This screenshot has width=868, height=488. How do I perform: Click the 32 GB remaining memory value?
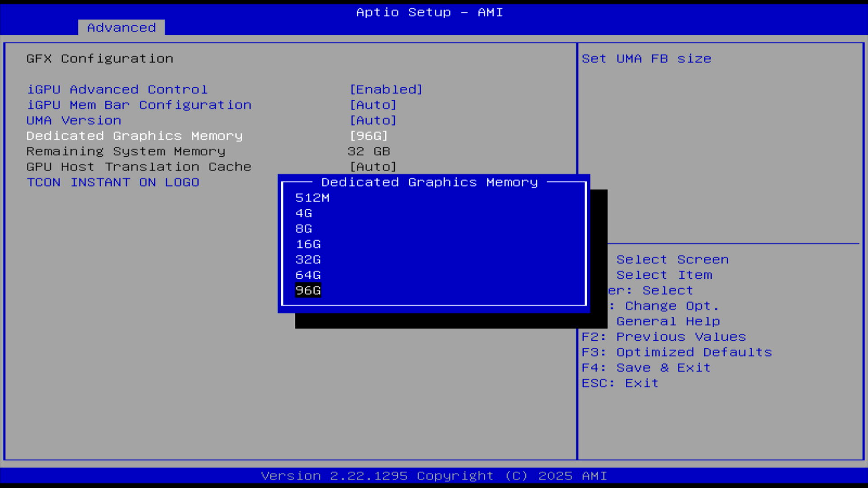(369, 151)
